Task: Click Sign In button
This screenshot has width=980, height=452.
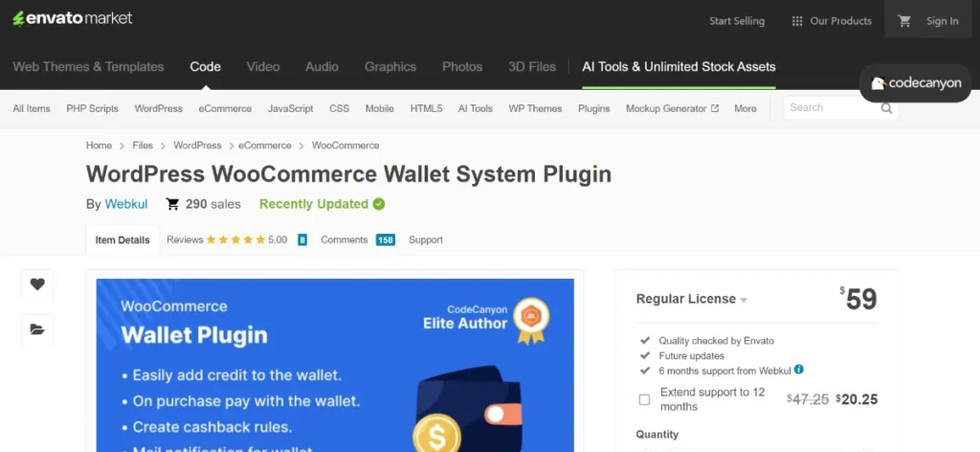Action: click(x=942, y=21)
